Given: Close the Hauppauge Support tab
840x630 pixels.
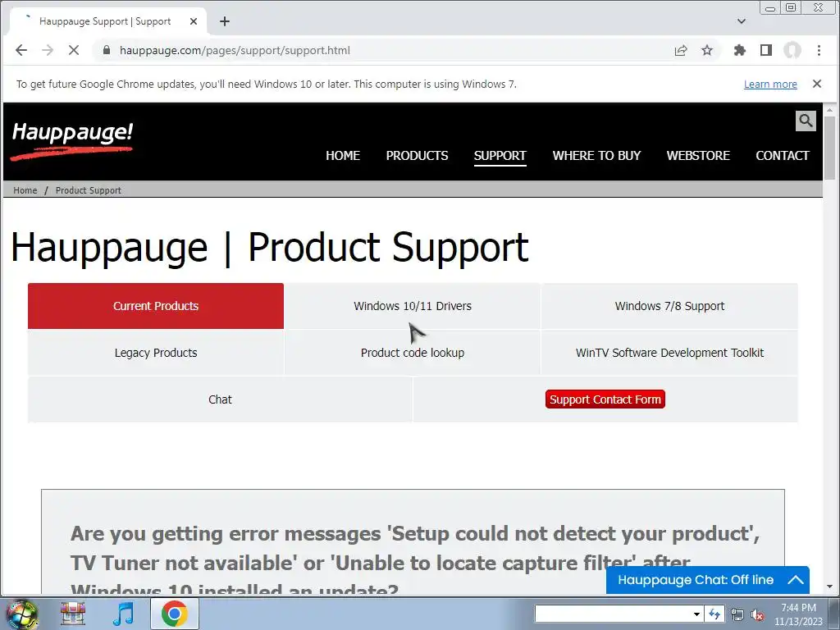Looking at the screenshot, I should (194, 21).
